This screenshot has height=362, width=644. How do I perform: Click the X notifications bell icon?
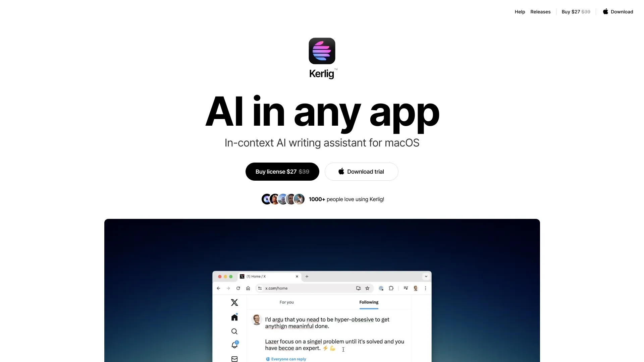coord(234,345)
